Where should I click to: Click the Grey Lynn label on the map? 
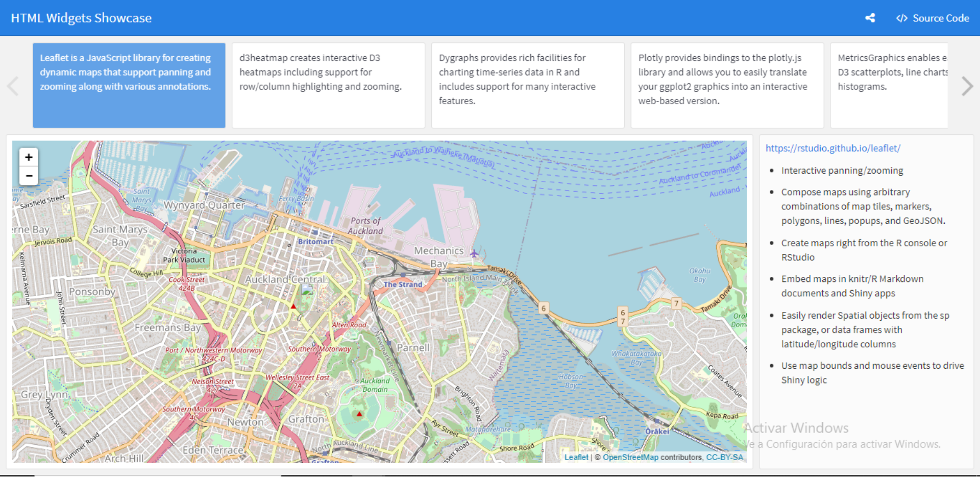(44, 395)
